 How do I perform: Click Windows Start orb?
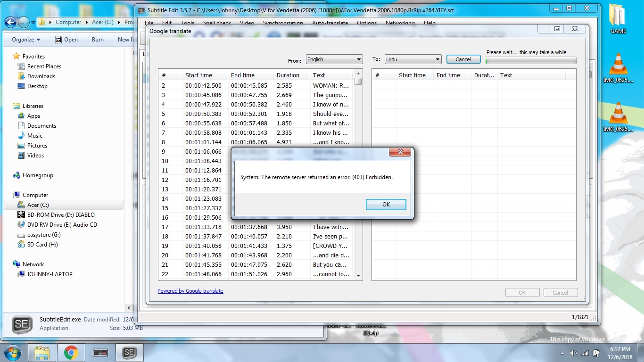pyautogui.click(x=12, y=352)
